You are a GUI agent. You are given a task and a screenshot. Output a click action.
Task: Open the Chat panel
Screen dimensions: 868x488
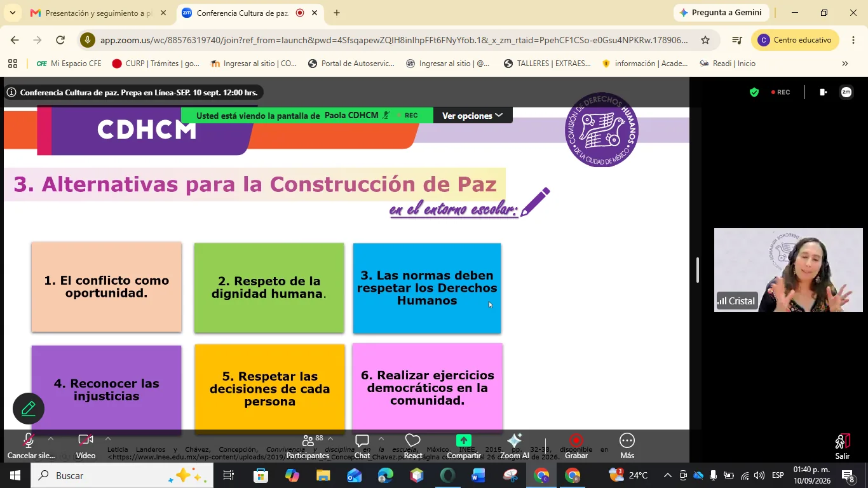pos(362,447)
